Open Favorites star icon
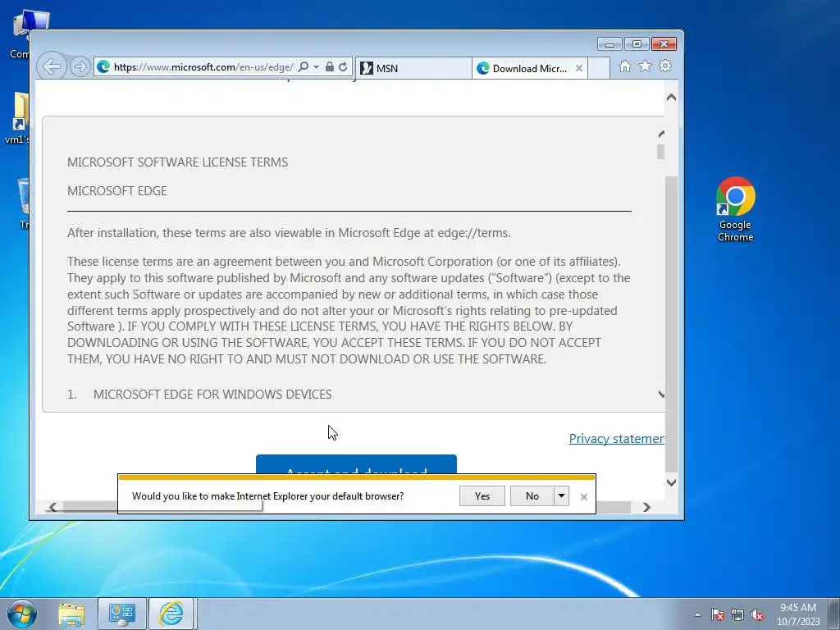 [645, 66]
